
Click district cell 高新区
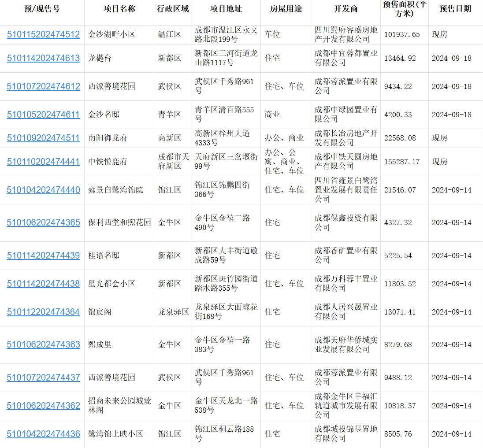pos(169,138)
